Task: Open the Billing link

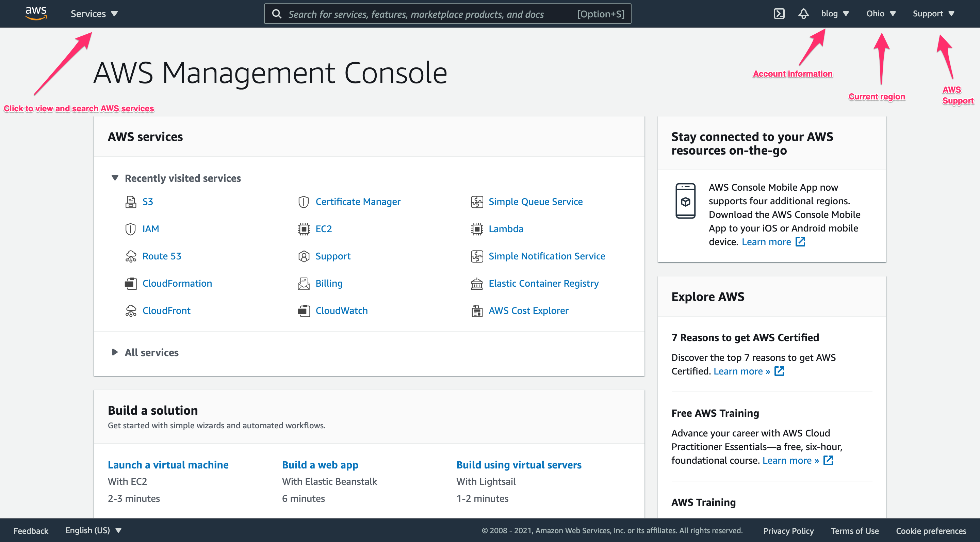Action: [329, 284]
